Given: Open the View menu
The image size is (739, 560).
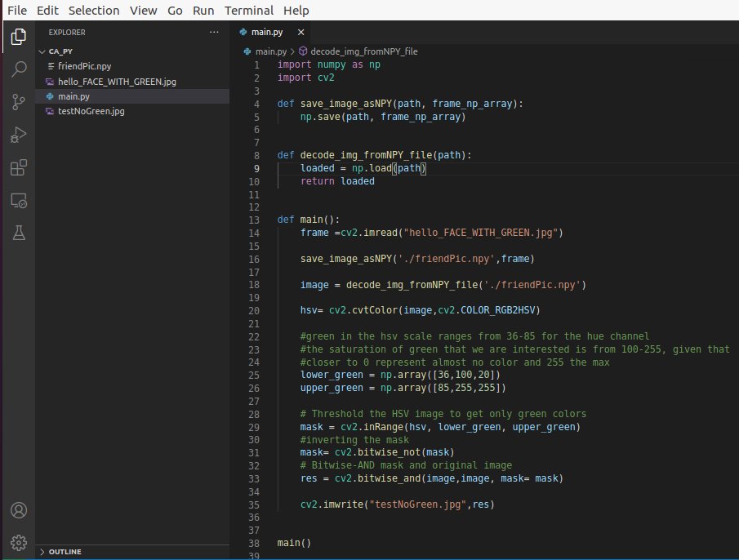Looking at the screenshot, I should [143, 11].
